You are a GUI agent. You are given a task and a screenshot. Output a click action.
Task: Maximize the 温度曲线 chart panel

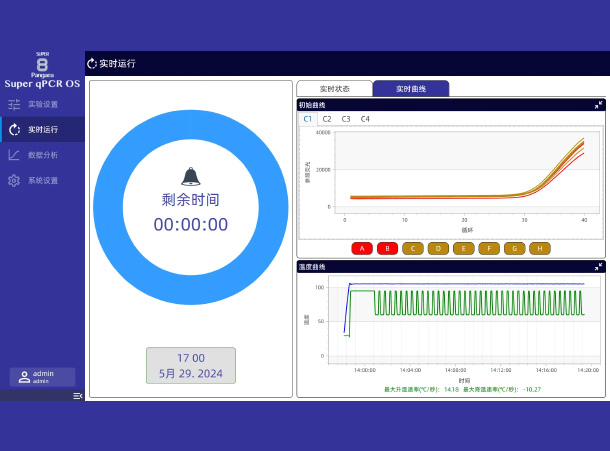tap(598, 267)
